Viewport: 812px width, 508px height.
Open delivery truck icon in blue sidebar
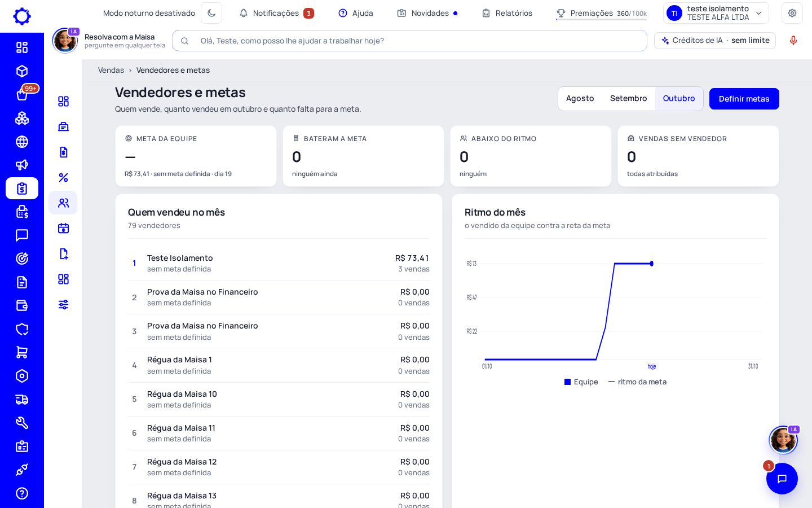(x=22, y=400)
